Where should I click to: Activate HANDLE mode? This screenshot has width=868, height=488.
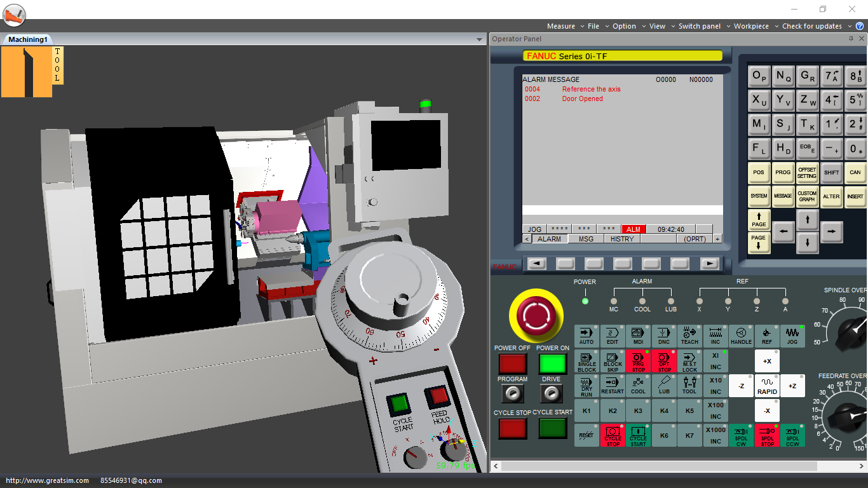[741, 335]
